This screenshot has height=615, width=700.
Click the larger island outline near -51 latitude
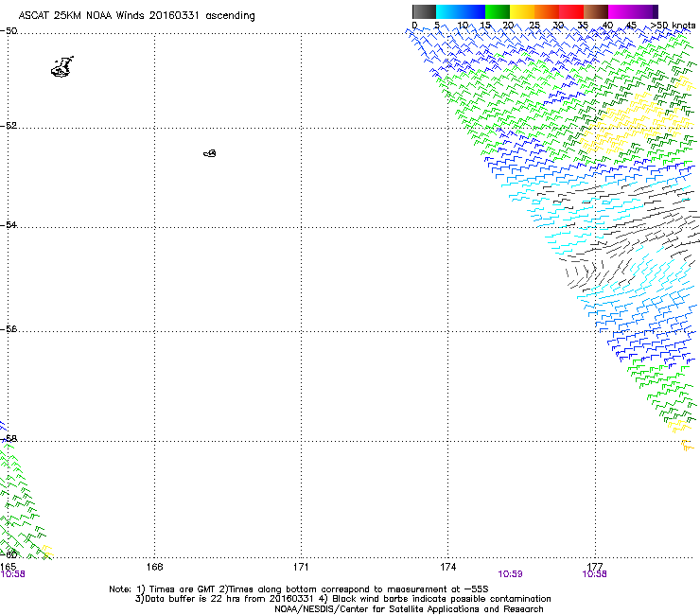pyautogui.click(x=62, y=67)
